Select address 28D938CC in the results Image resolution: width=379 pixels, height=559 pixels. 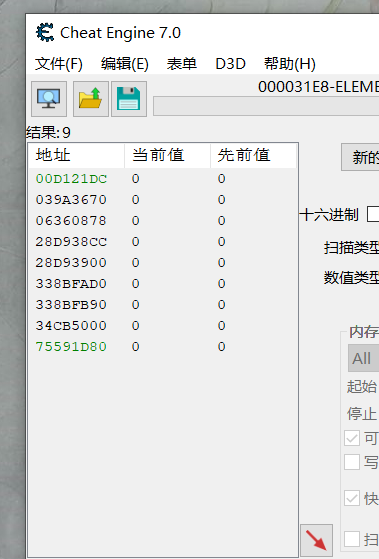tap(71, 242)
